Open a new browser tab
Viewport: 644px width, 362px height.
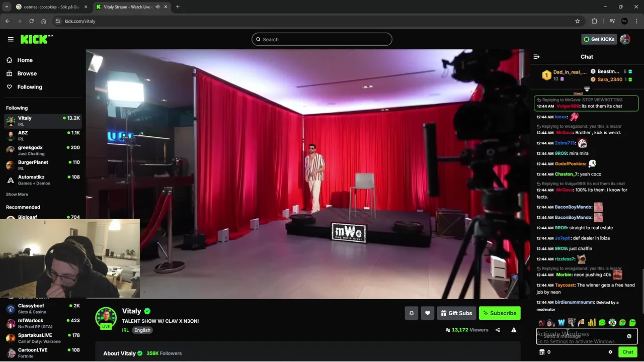tap(178, 7)
